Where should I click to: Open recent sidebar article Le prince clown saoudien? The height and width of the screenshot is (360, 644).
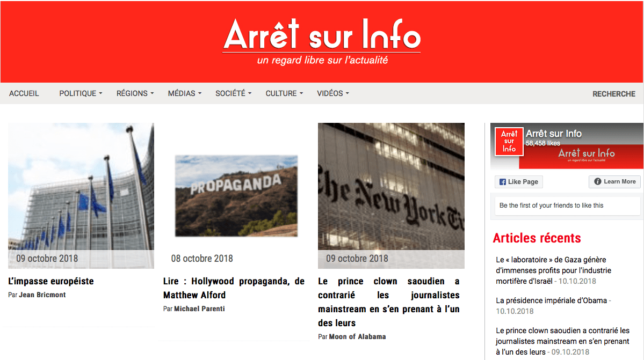click(562, 341)
